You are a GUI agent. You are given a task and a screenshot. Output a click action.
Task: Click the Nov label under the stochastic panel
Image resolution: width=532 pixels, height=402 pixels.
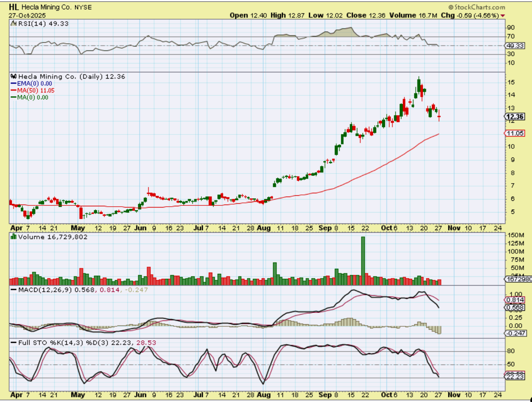454,395
